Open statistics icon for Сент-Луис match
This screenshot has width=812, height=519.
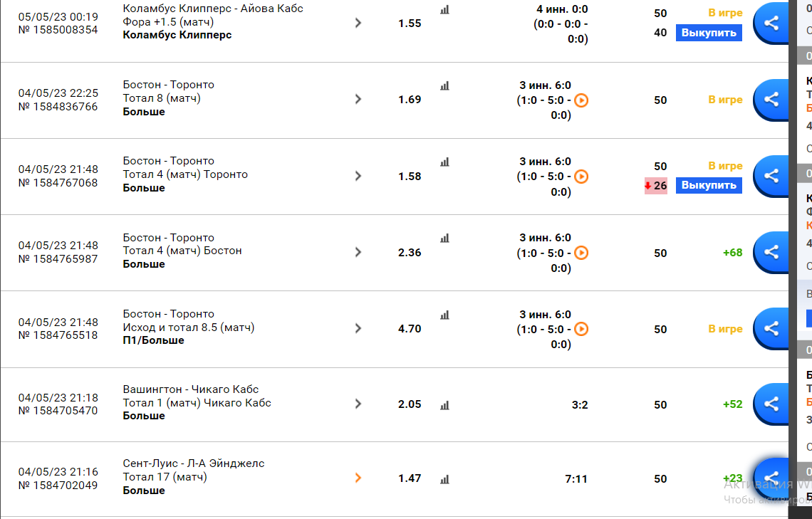click(x=445, y=480)
